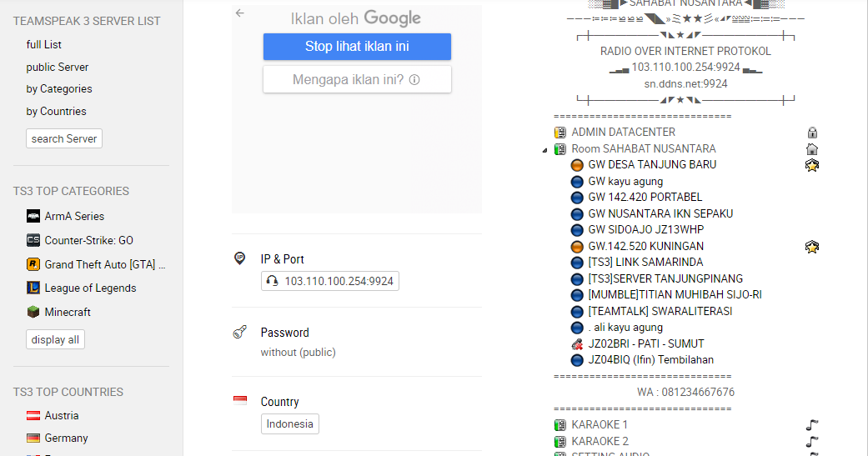Click the ADMIN DATACENTER channel icon
This screenshot has height=456, width=868.
[560, 133]
